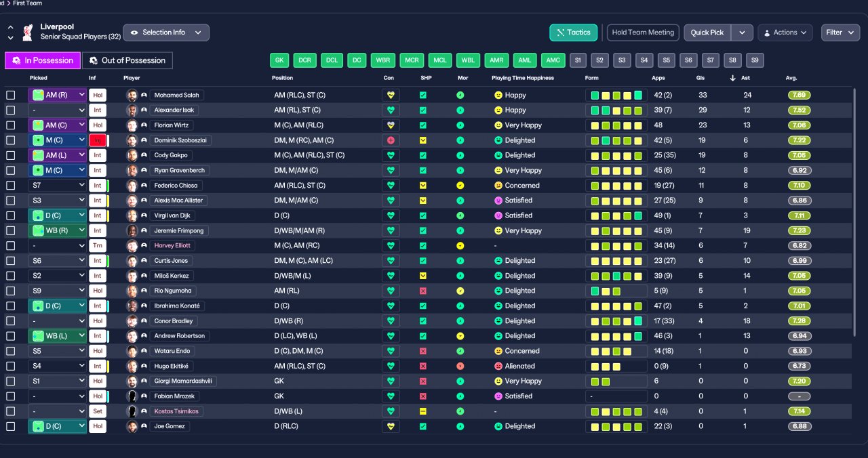Click Hugo Ekitiké's Alienated face icon

pos(498,366)
